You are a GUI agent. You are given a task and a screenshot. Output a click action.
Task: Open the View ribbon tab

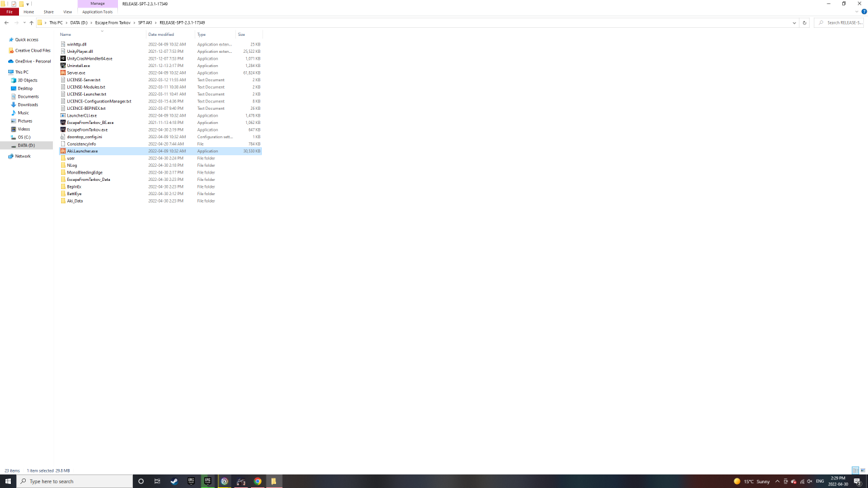[67, 12]
